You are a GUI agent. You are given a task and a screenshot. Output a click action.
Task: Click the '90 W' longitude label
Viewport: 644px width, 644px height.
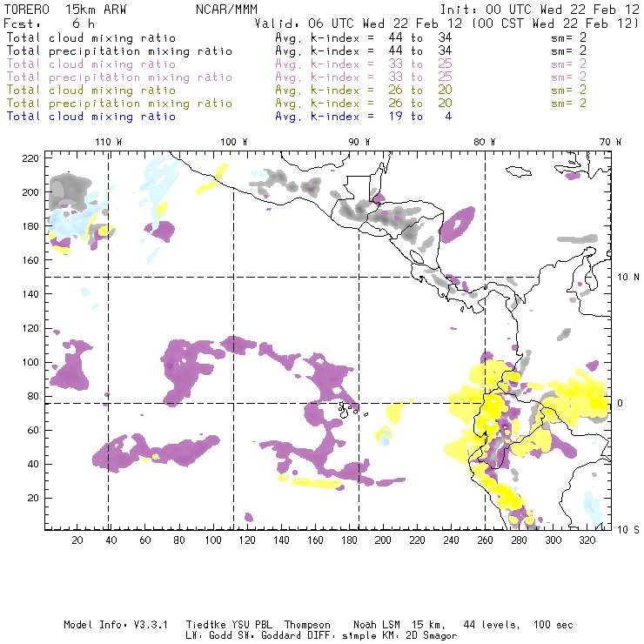[359, 142]
